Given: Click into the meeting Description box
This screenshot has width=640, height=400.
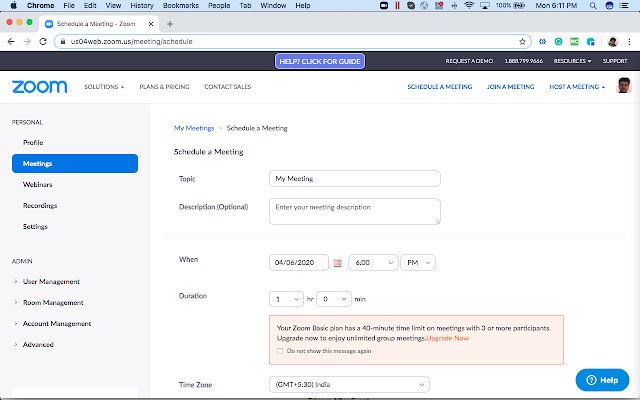Looking at the screenshot, I should pos(355,211).
